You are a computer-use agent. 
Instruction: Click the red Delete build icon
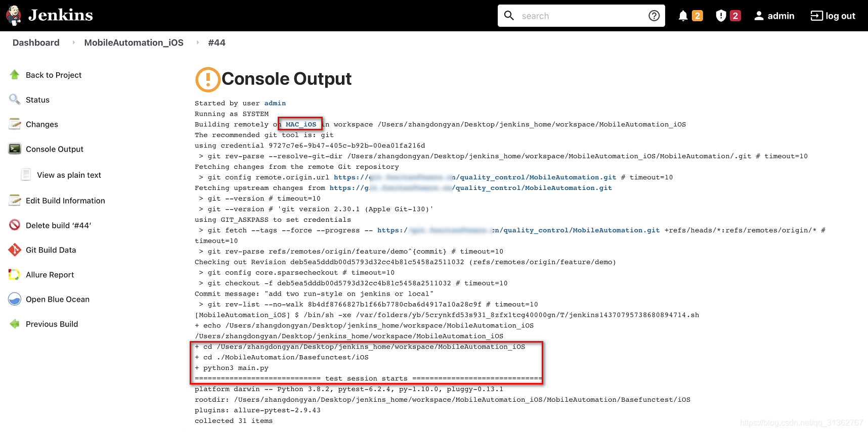(x=15, y=225)
